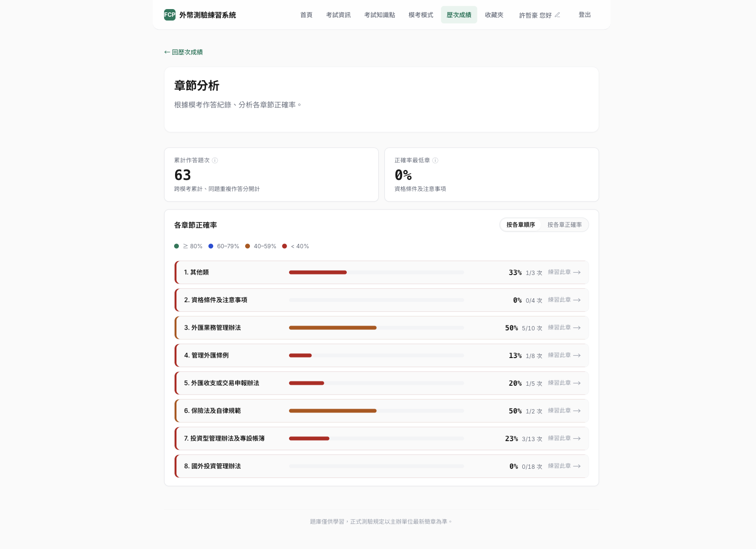Click the 章節分析 heading
The image size is (756, 549).
point(197,86)
